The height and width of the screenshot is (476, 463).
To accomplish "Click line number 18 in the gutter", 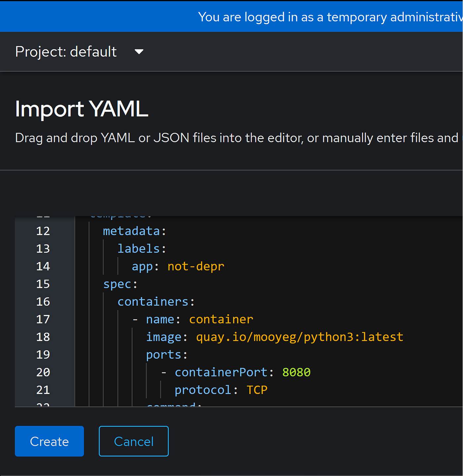I will tap(43, 337).
